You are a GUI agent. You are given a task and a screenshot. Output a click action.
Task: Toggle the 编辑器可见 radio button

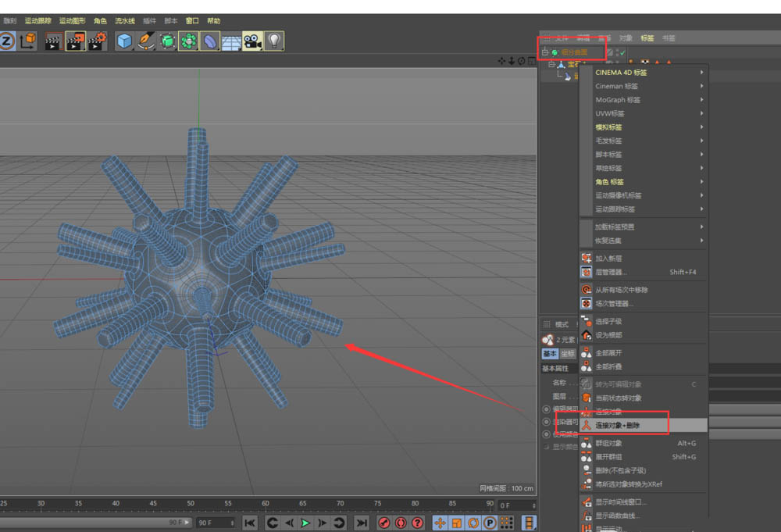pos(546,409)
